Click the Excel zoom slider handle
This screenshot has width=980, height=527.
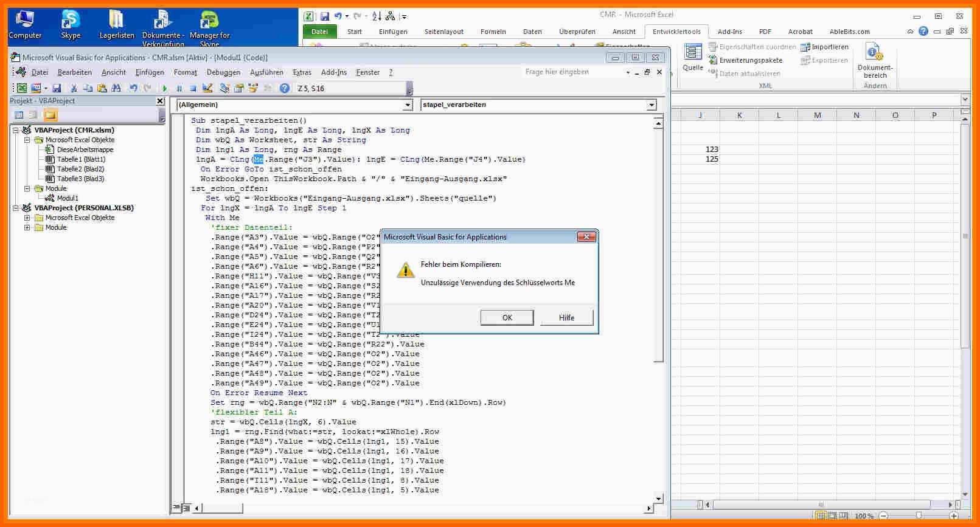click(x=919, y=516)
